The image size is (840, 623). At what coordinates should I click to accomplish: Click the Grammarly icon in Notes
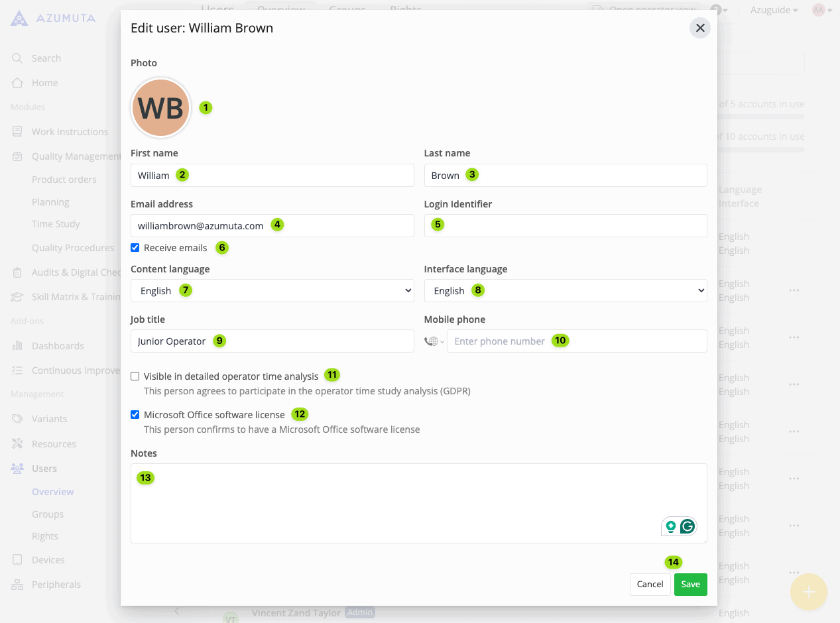click(688, 527)
